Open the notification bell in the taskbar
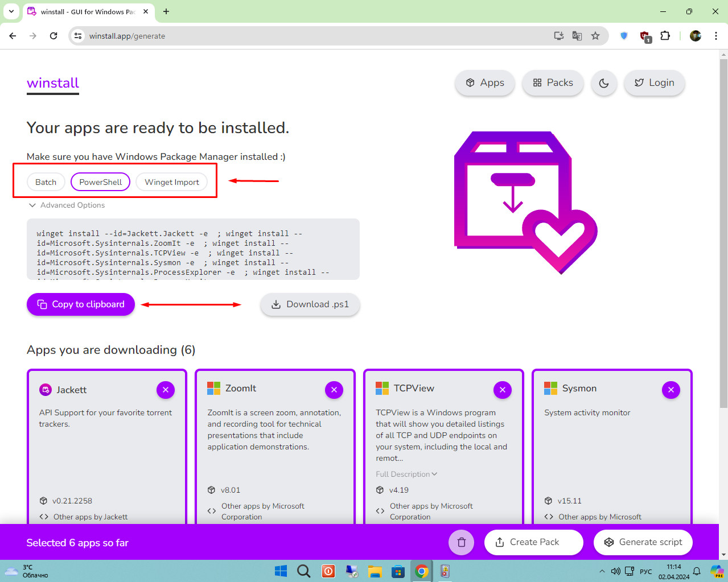Viewport: 728px width, 582px height. [697, 571]
